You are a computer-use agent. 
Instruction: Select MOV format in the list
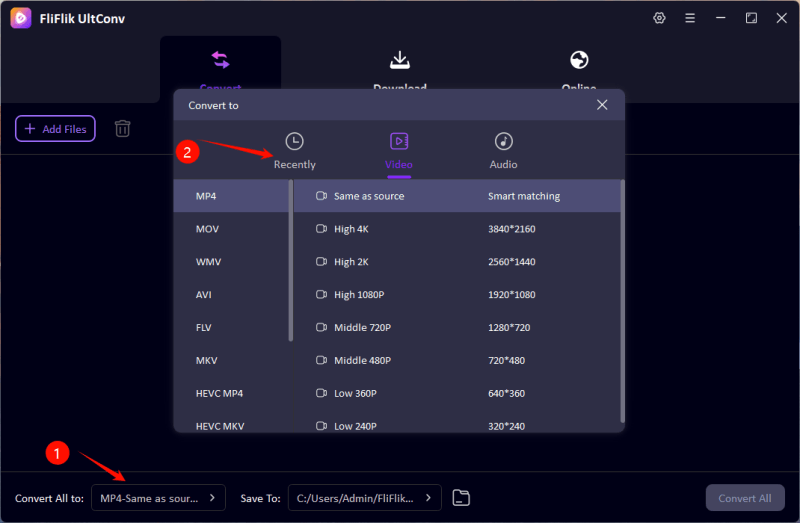tap(208, 229)
